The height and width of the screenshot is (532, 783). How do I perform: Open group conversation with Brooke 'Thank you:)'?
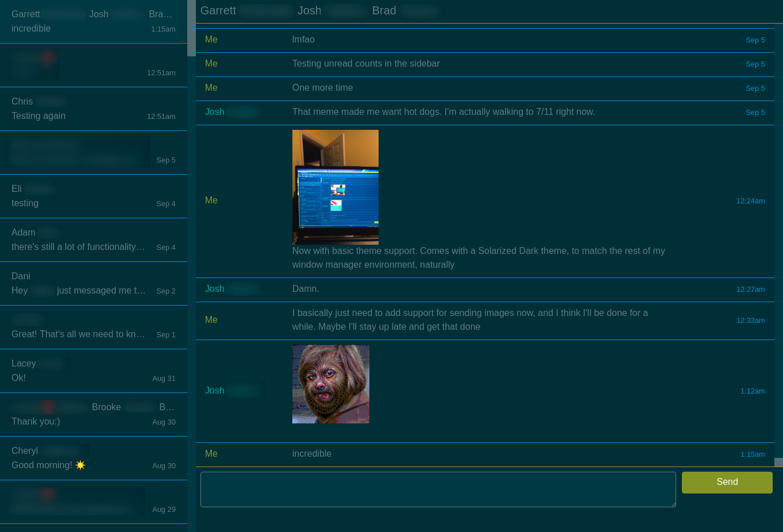(94, 415)
